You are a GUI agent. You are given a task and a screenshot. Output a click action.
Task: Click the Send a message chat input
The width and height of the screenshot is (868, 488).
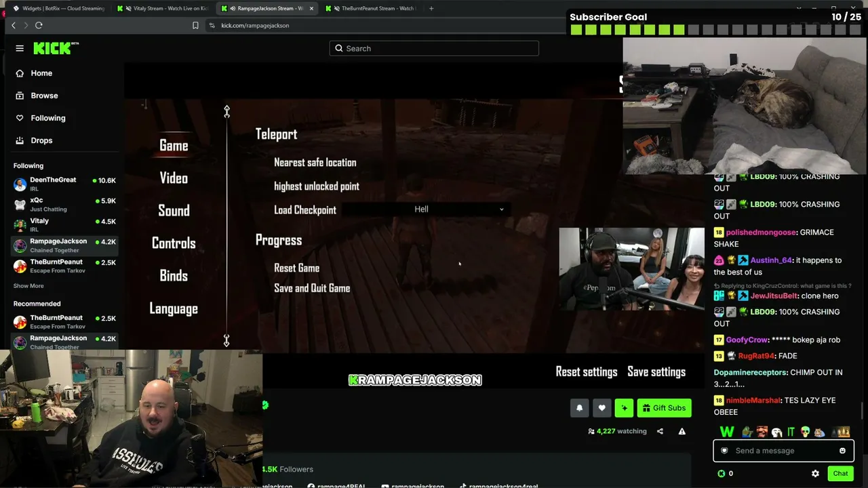[x=783, y=451]
